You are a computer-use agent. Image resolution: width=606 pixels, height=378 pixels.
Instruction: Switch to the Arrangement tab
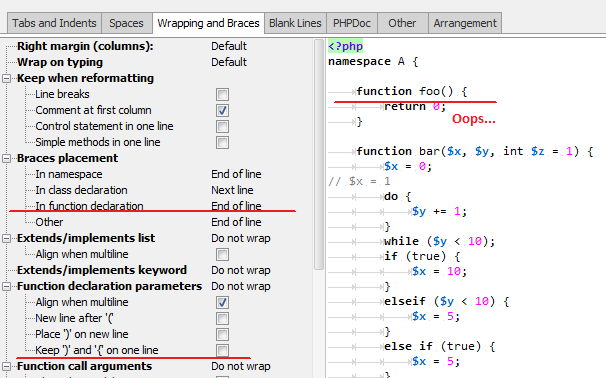pyautogui.click(x=465, y=23)
